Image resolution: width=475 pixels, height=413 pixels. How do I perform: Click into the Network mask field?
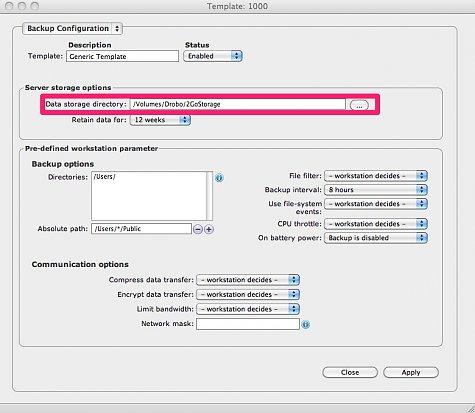[248, 324]
